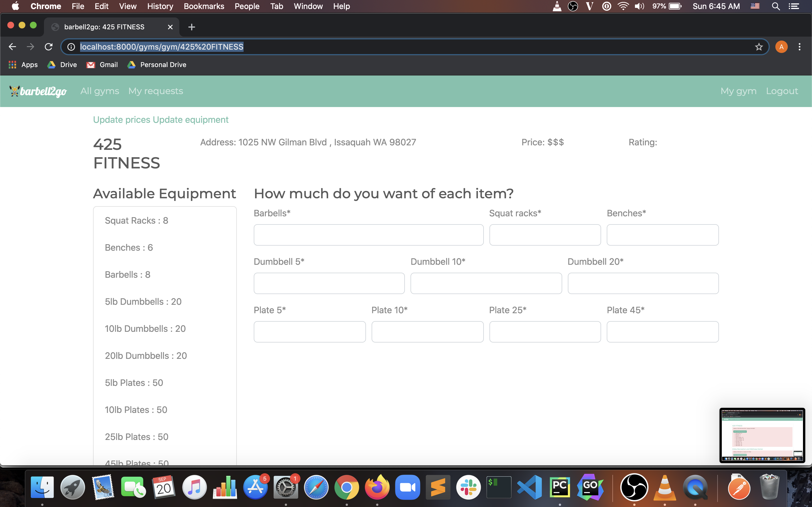Focus the Barbells input field
Image resolution: width=812 pixels, height=507 pixels.
tap(369, 235)
